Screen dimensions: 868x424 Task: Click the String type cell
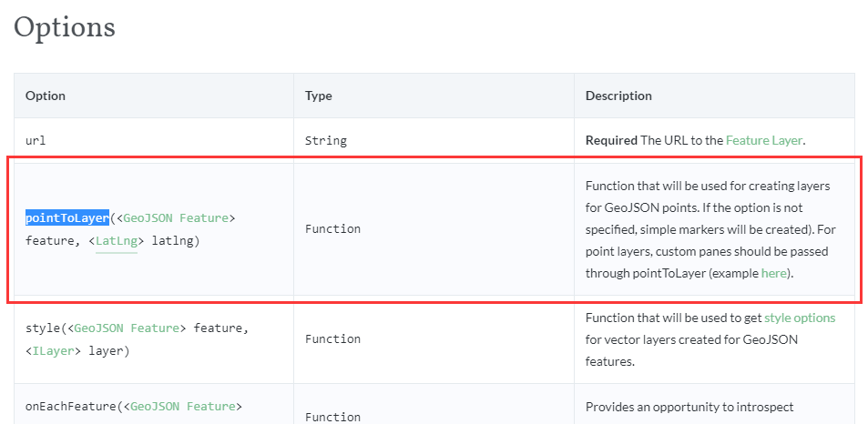[x=325, y=141]
